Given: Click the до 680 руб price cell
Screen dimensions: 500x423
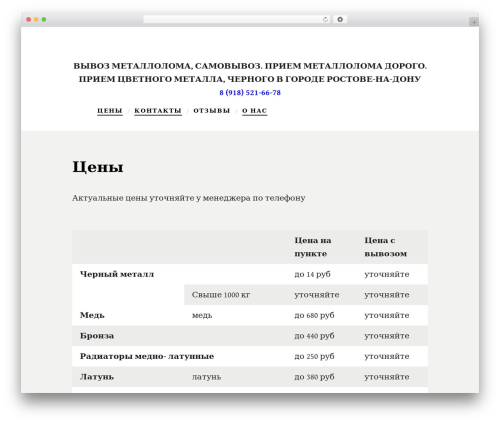Looking at the screenshot, I should pyautogui.click(x=314, y=315).
